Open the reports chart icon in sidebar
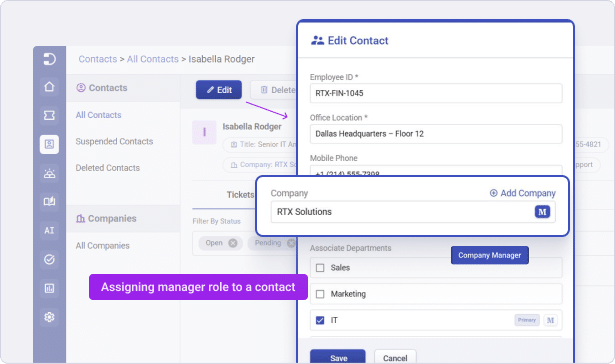Image resolution: width=615 pixels, height=364 pixels. point(49,288)
